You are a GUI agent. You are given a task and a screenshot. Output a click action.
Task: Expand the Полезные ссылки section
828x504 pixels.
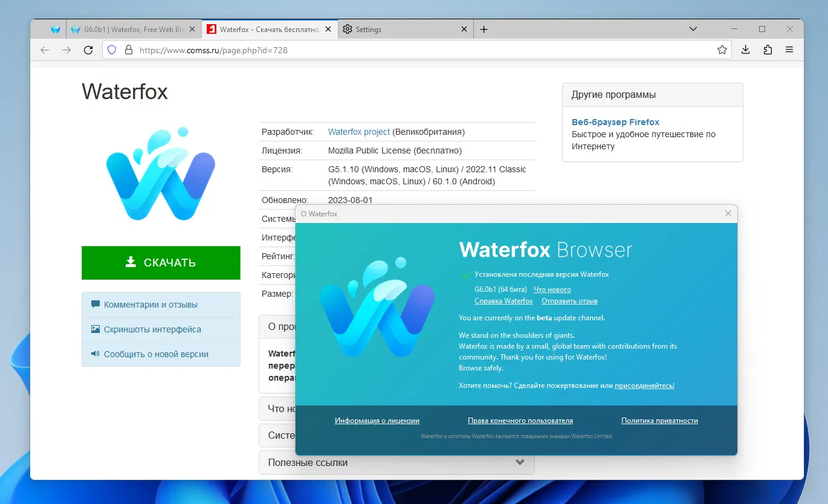(x=396, y=462)
